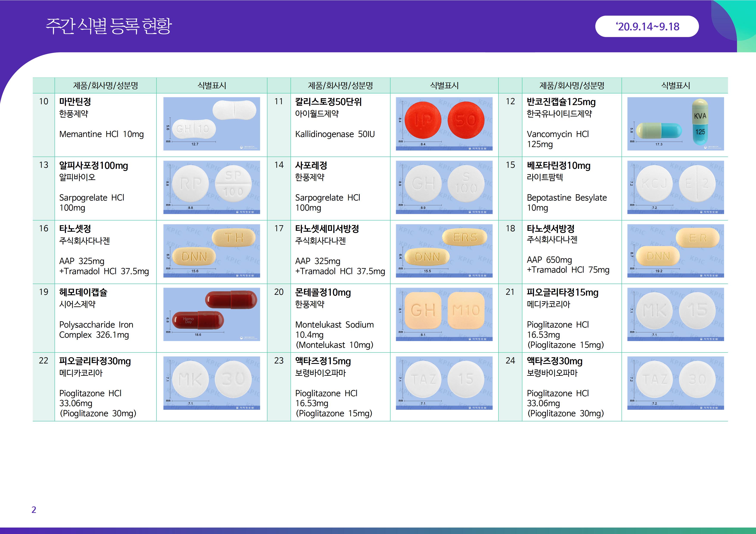Click product name 마만틴정
This screenshot has width=756, height=534.
tap(75, 102)
